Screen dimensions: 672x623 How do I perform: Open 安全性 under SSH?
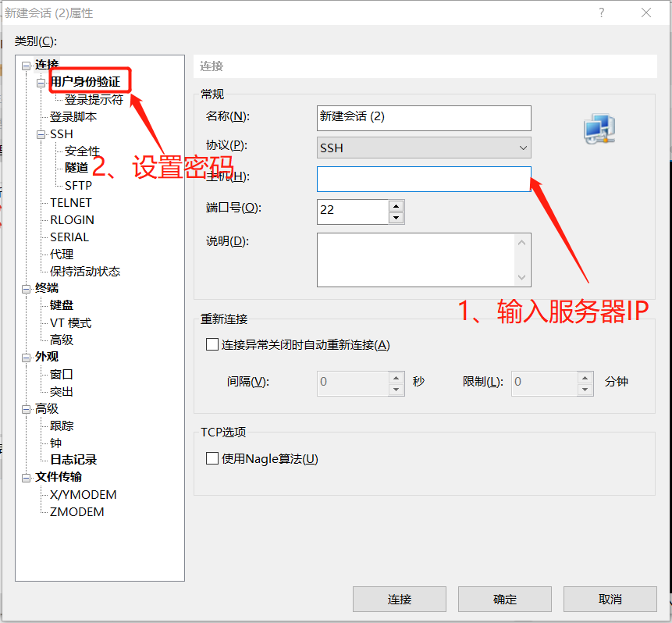coord(82,151)
